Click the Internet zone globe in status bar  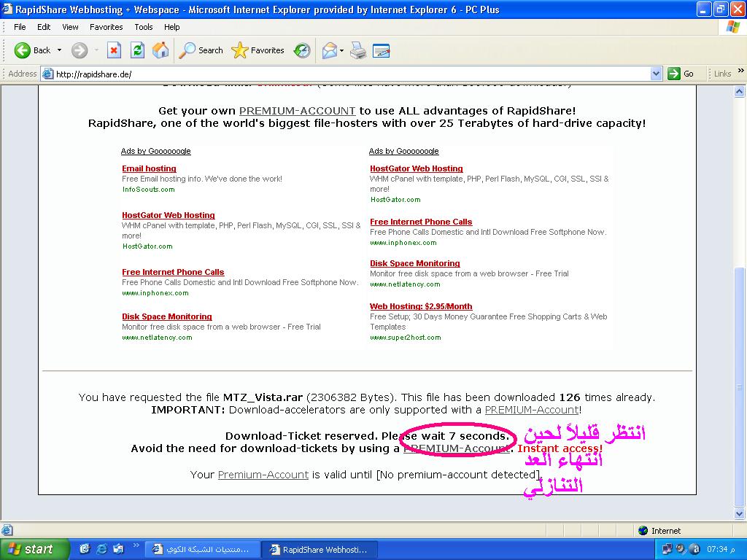click(643, 531)
